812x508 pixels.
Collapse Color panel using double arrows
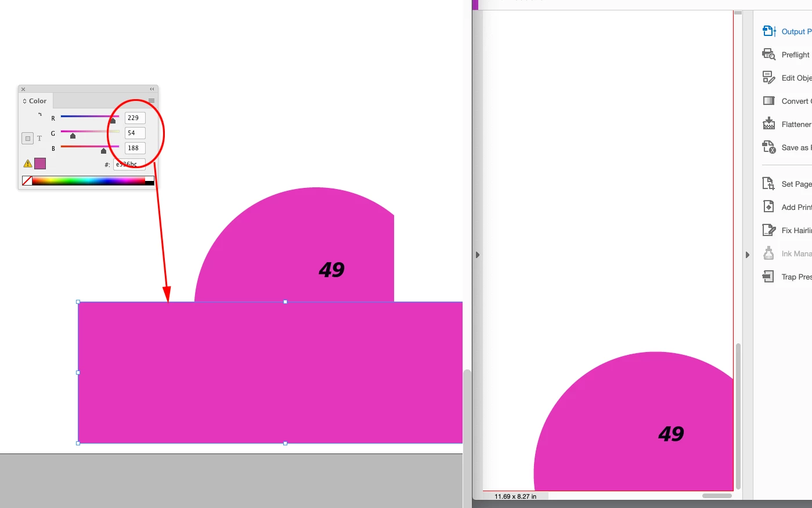tap(152, 89)
